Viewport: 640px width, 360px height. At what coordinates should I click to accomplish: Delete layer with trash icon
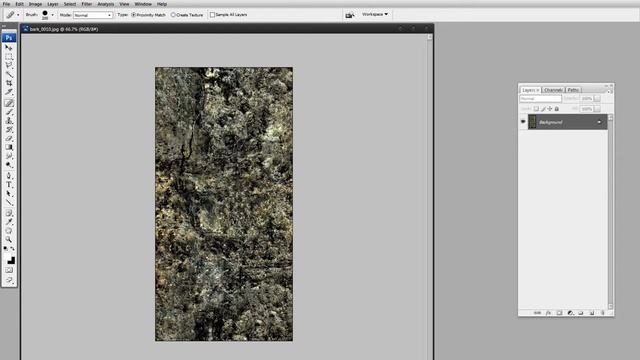click(603, 313)
